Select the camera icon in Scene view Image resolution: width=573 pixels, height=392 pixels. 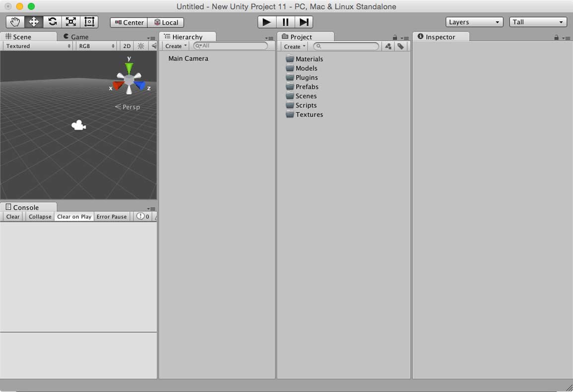(x=78, y=125)
